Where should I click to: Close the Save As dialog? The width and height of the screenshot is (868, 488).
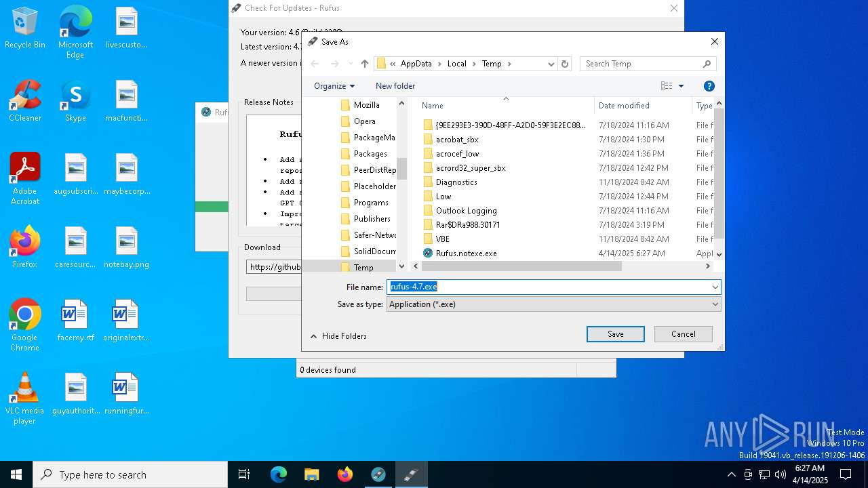[x=714, y=42]
